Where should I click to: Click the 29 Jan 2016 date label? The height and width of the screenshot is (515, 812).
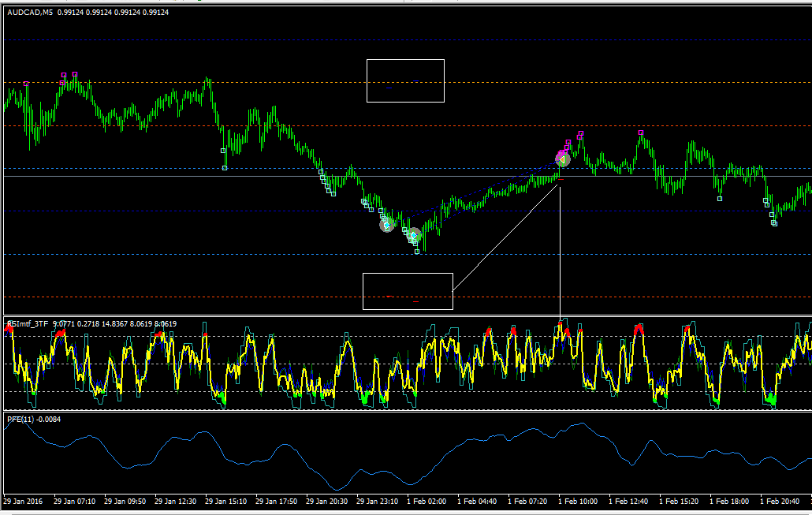click(23, 502)
